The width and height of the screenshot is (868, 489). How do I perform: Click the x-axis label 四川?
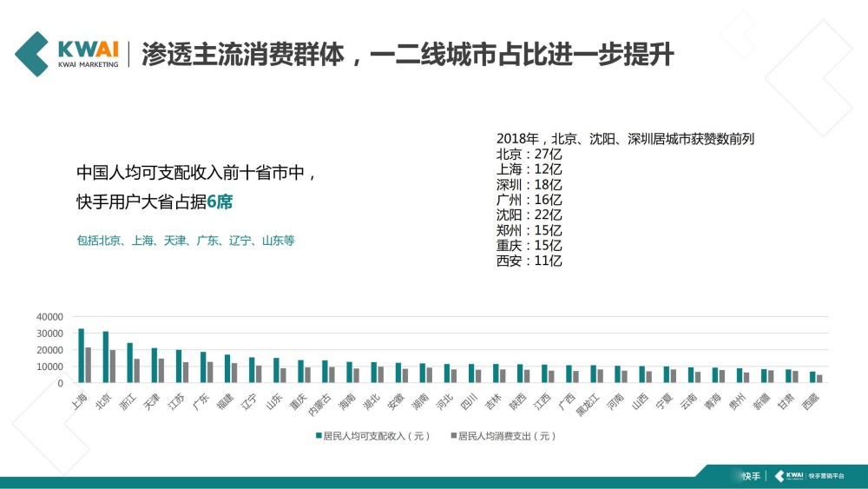469,401
